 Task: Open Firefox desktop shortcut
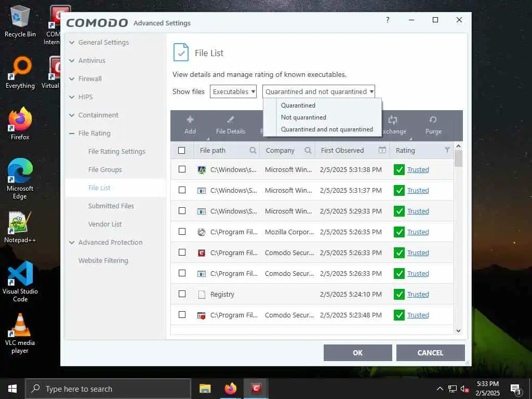click(x=20, y=124)
